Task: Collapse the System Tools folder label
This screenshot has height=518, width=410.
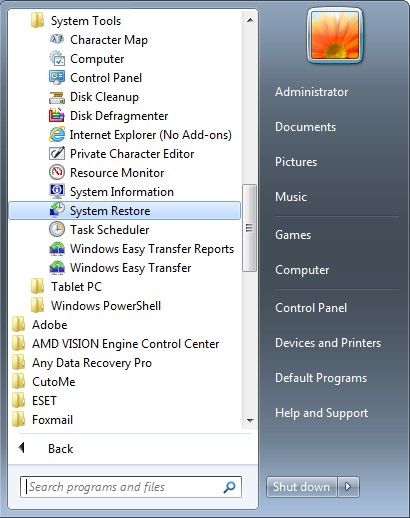Action: (x=86, y=21)
